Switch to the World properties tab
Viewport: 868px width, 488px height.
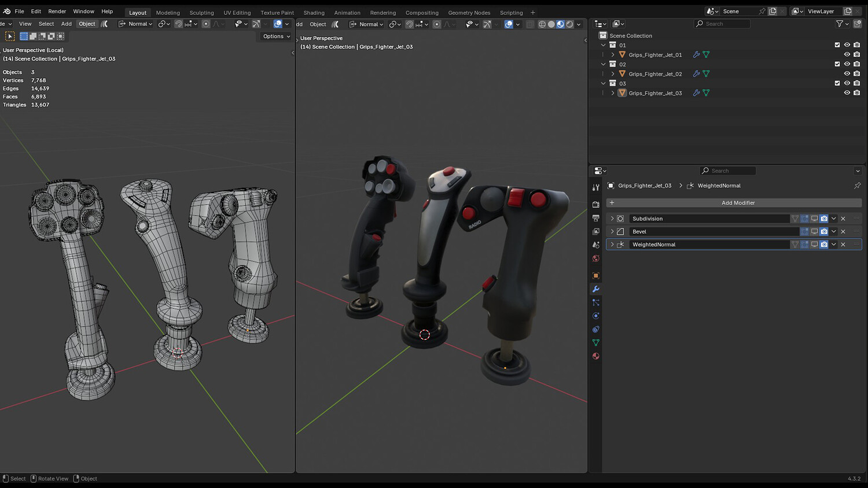tap(595, 258)
